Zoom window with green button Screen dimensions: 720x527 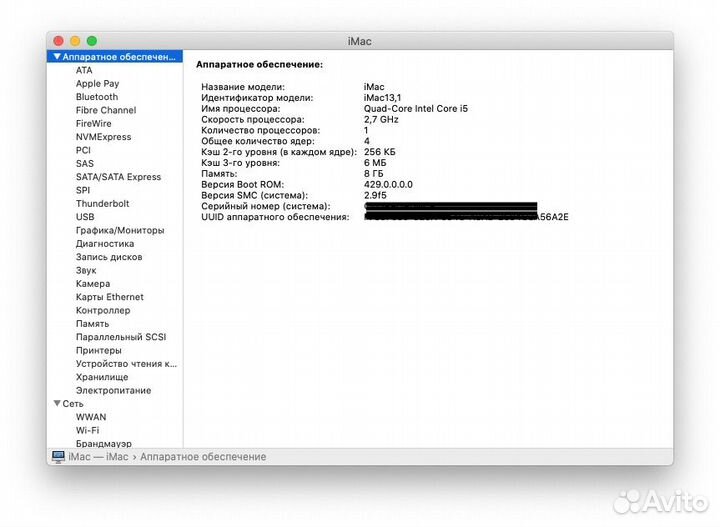pyautogui.click(x=92, y=41)
